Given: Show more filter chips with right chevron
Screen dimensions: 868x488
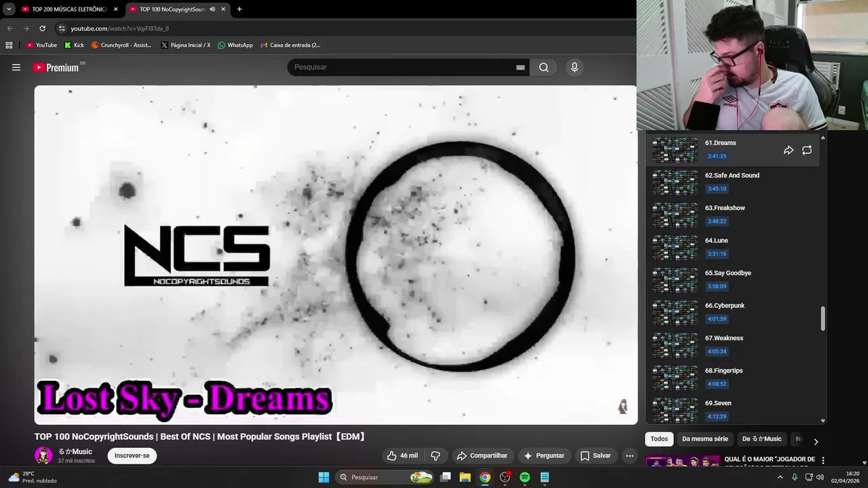Looking at the screenshot, I should pyautogui.click(x=816, y=441).
